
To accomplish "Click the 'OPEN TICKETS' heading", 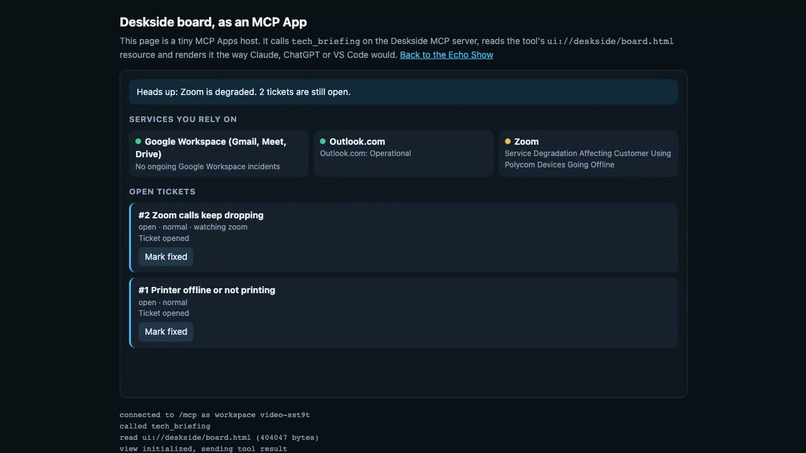I will point(162,192).
